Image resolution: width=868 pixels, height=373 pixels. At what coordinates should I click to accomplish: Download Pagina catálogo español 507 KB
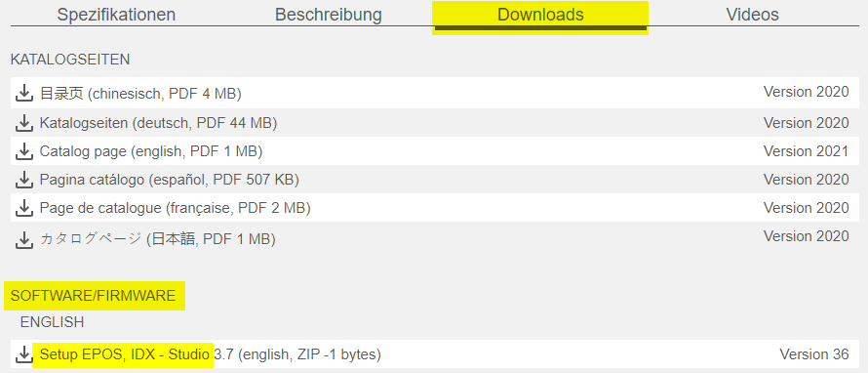click(x=170, y=180)
